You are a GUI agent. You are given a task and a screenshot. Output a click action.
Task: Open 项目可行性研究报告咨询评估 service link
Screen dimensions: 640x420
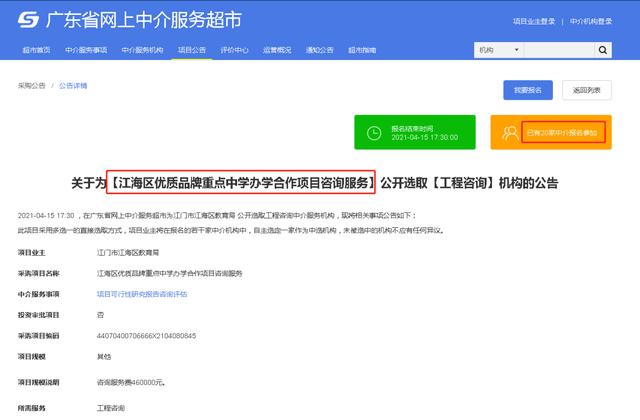point(142,294)
